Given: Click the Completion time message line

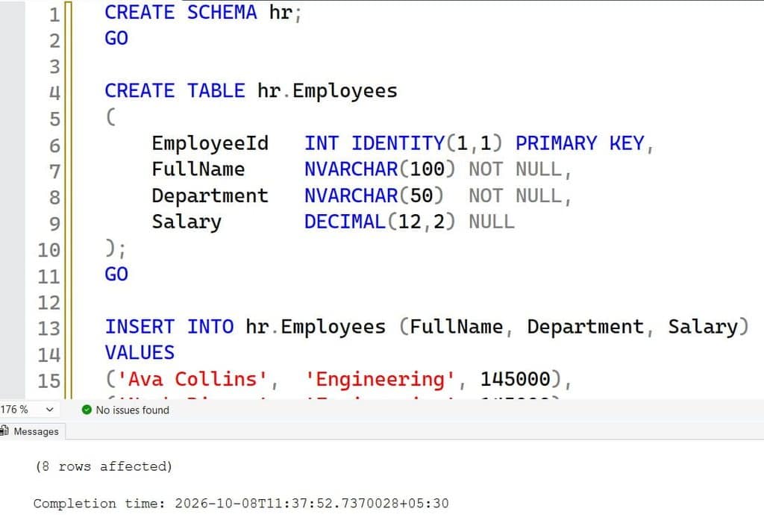Looking at the screenshot, I should (x=241, y=503).
